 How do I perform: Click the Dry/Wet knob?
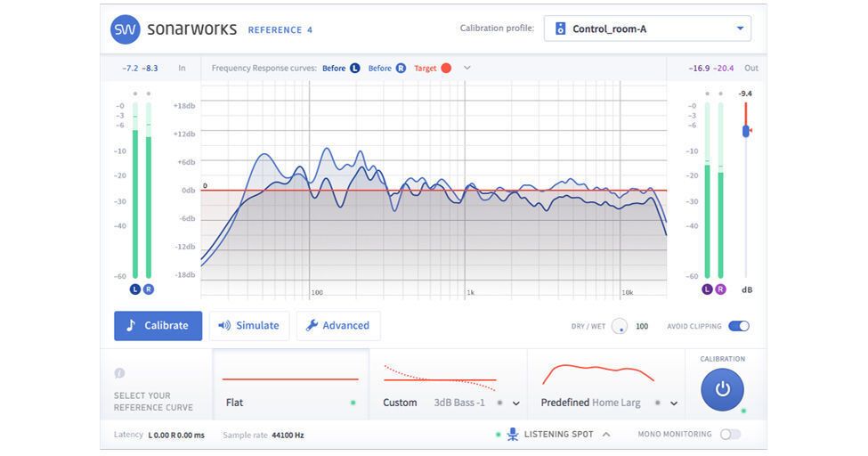620,326
